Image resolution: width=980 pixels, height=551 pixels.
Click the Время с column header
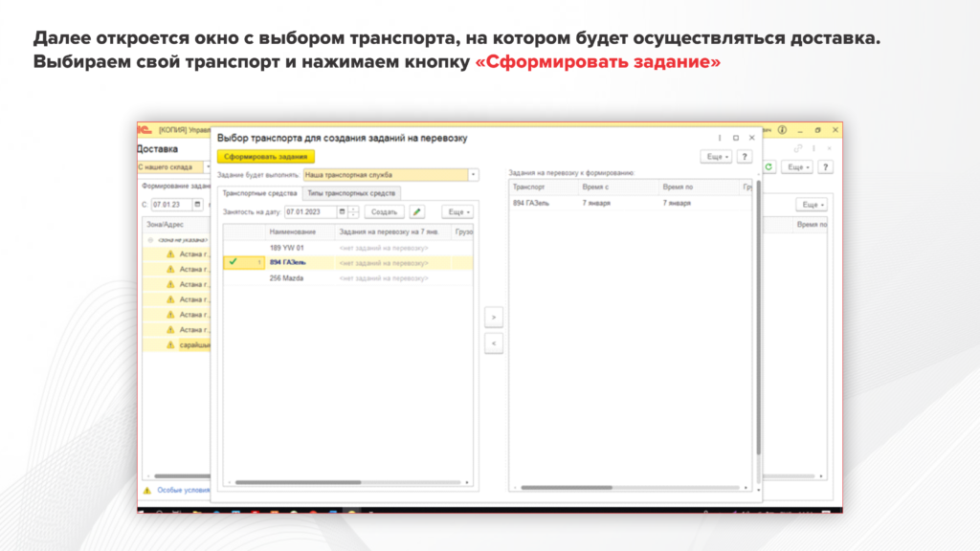[x=618, y=187]
